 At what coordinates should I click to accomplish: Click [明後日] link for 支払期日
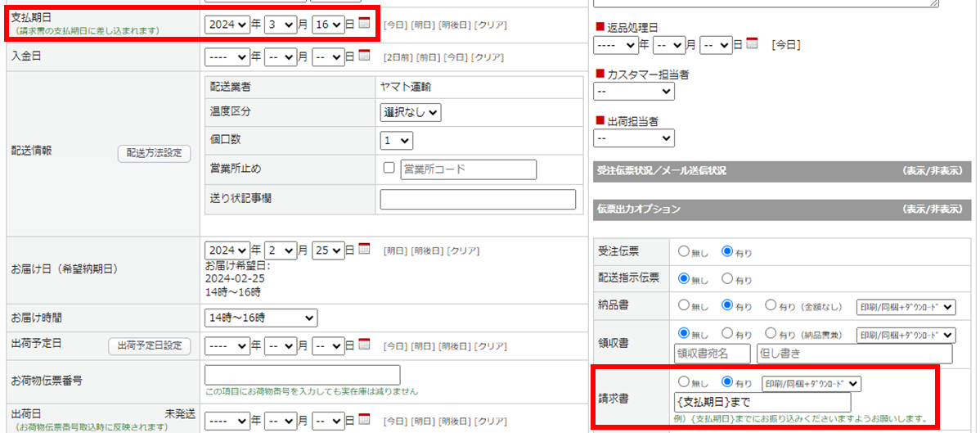pos(454,25)
